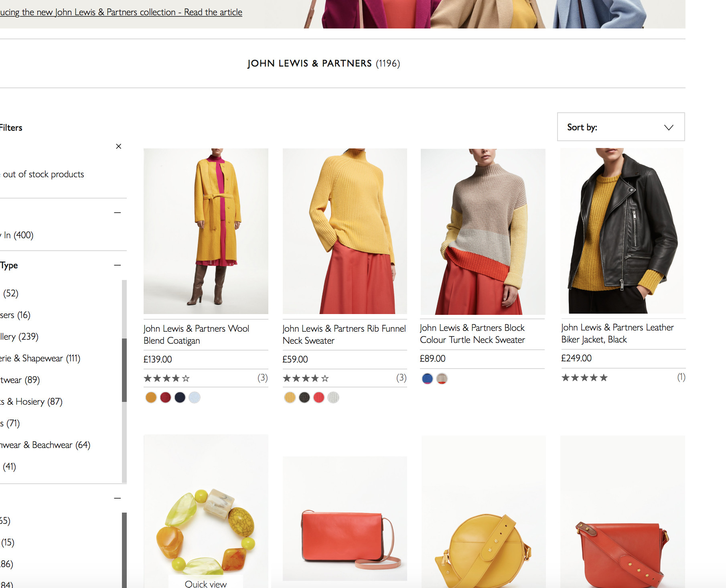Filter type by option showing (71)
Screen dimensions: 726x588
[10, 423]
